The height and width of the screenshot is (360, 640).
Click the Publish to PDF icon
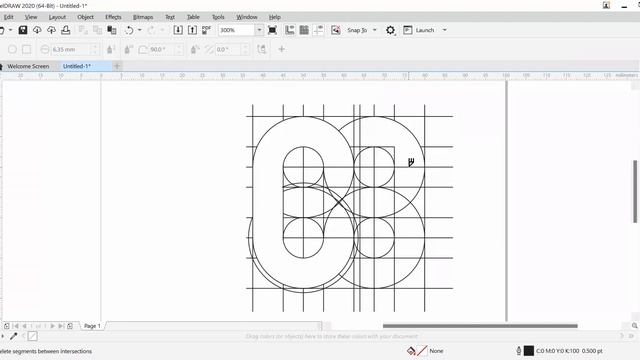pos(207,30)
